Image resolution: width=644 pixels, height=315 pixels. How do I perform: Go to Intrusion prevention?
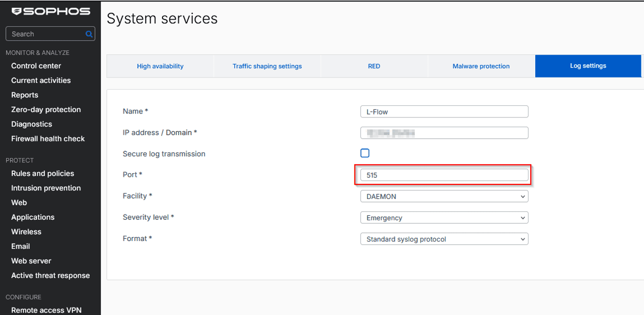[x=46, y=188]
